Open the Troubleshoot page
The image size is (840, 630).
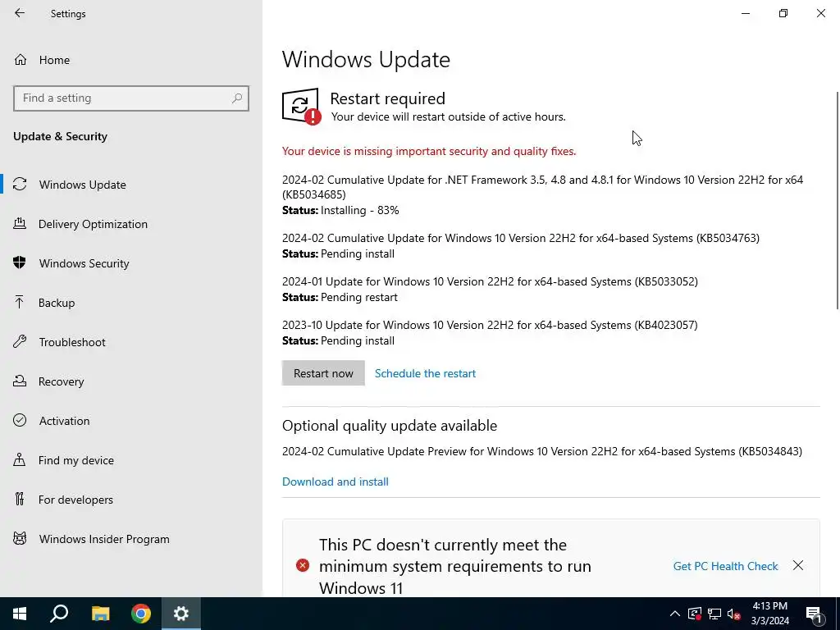tap(131, 342)
